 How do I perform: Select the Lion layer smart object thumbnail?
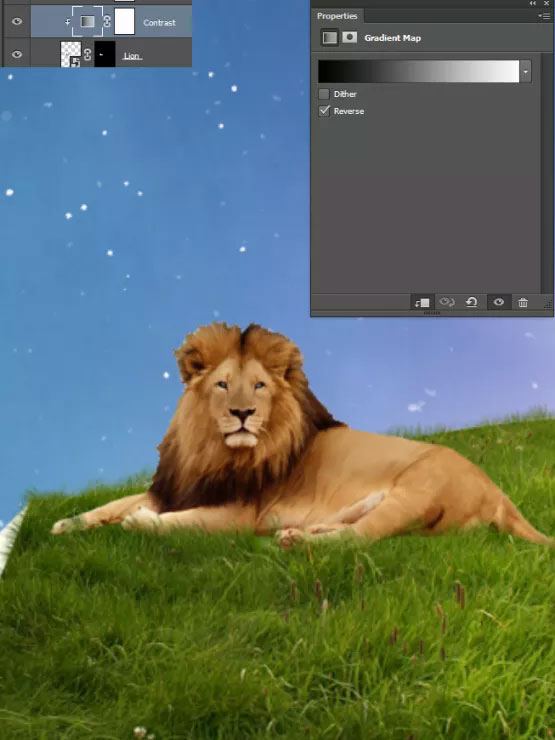coord(71,54)
